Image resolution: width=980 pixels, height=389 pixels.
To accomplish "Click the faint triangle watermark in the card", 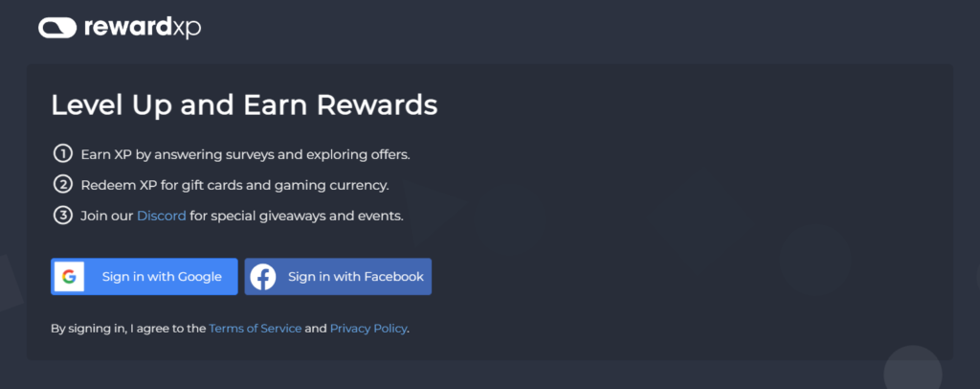I will 437,213.
